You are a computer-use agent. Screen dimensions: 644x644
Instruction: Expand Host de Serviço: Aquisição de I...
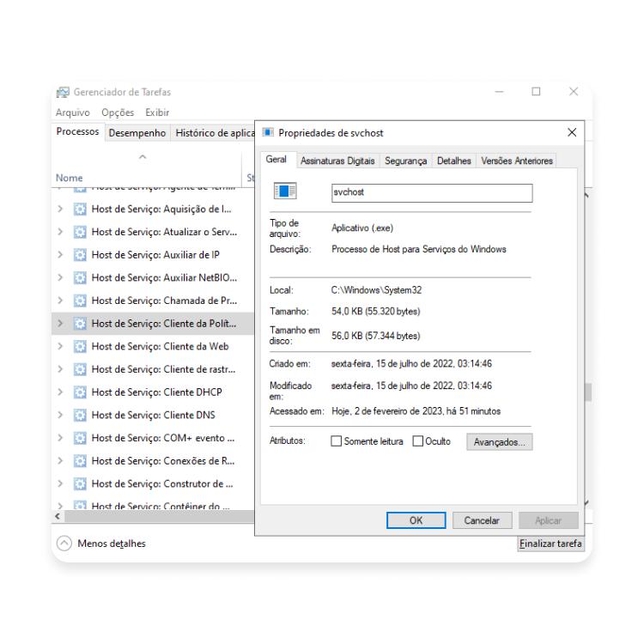pos(60,209)
